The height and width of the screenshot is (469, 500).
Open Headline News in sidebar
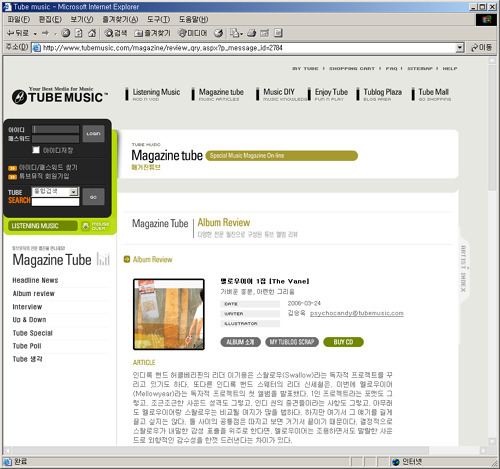[35, 280]
